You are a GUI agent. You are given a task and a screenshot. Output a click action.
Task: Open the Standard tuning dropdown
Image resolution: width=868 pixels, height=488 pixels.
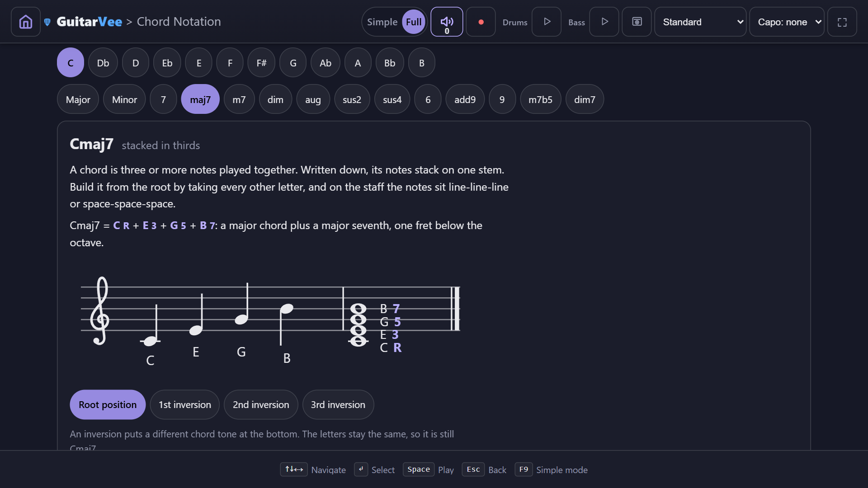click(700, 22)
